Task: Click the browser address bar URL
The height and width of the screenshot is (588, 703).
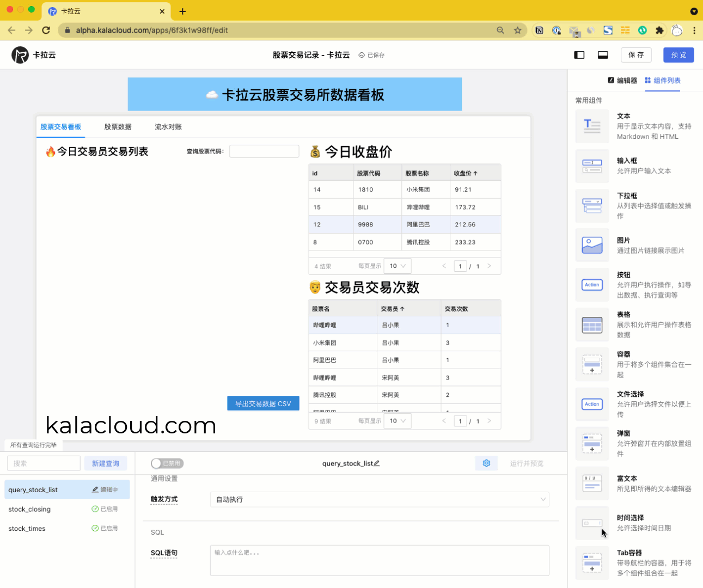Action: tap(152, 30)
